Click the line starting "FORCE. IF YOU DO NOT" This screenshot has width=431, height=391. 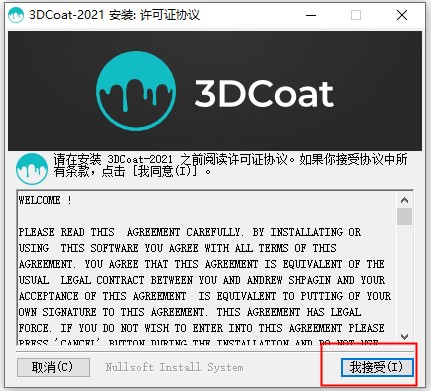click(x=201, y=328)
